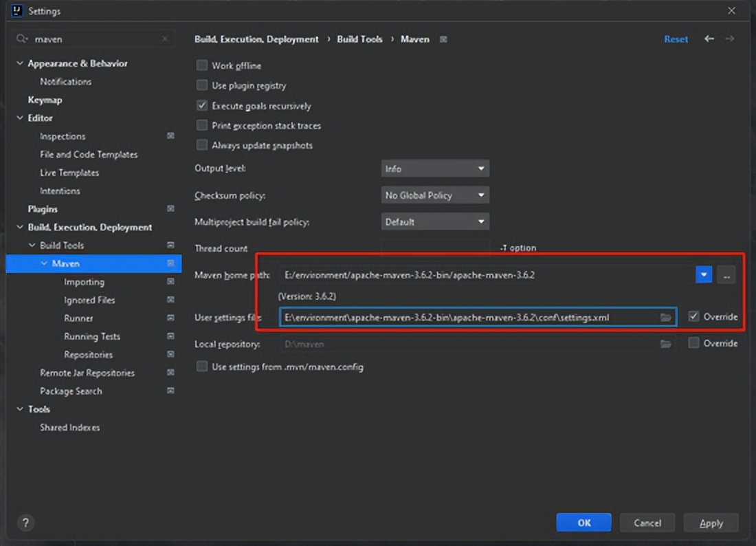Viewport: 756px width, 546px height.
Task: Open File and Code Templates
Action: click(x=89, y=154)
